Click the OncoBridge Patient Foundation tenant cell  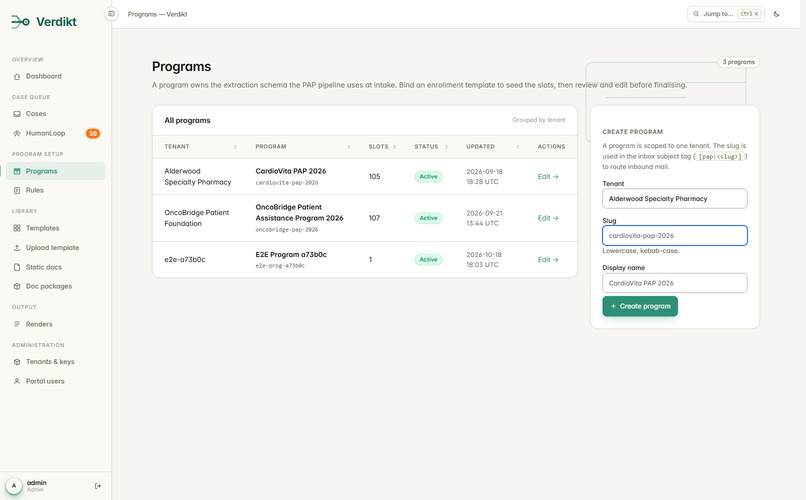(197, 218)
